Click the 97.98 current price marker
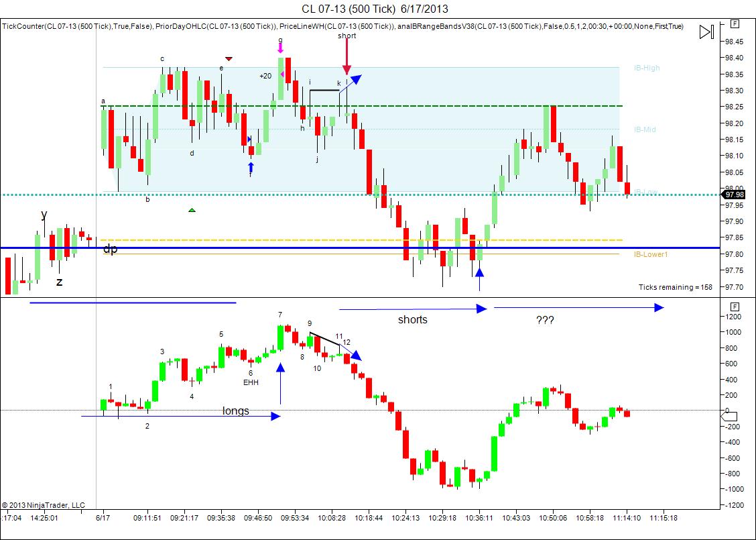 [735, 195]
